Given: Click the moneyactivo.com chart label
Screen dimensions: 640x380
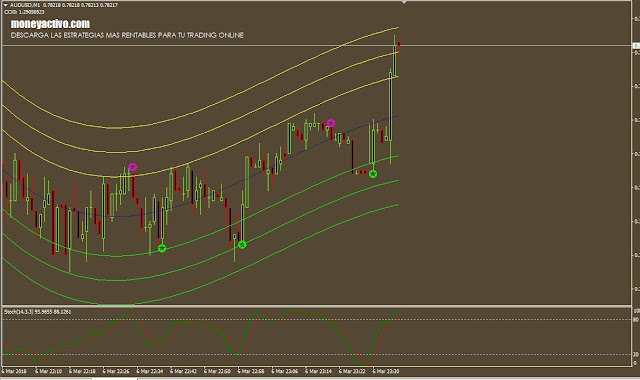Looking at the screenshot, I should (50, 24).
